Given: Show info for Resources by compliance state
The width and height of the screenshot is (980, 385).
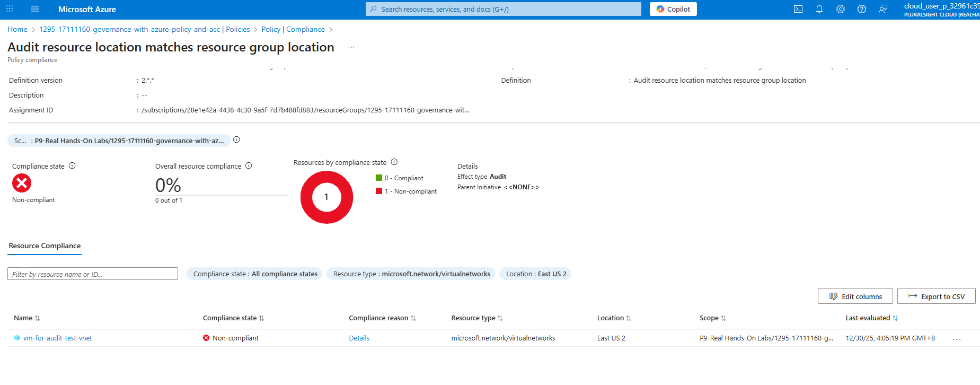Looking at the screenshot, I should click(x=394, y=162).
